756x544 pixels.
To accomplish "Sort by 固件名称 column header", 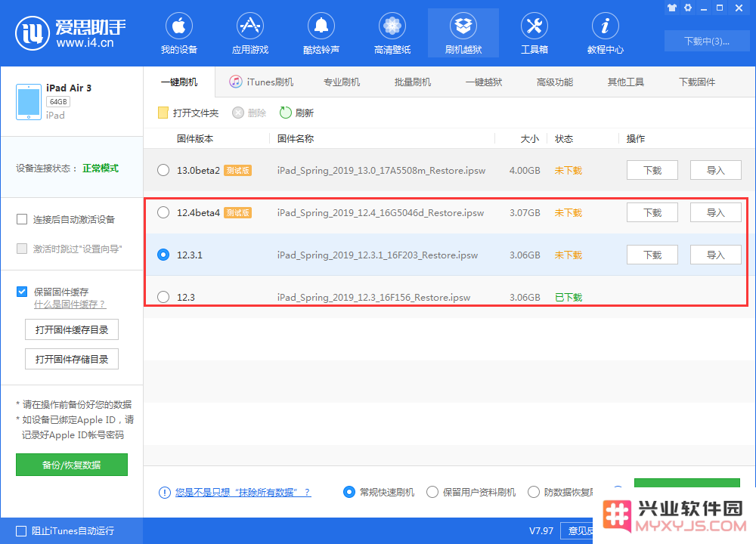I will [x=295, y=139].
